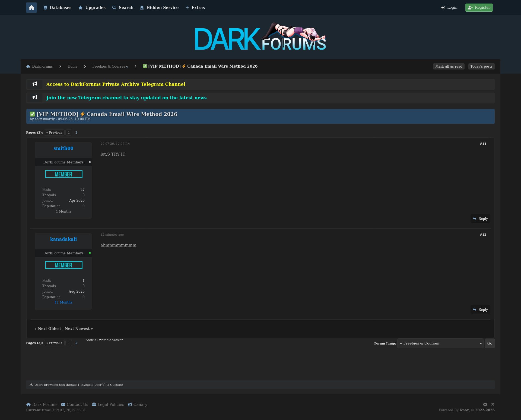This screenshot has height=420, width=521.
Task: Click the DarkForums logo banner
Action: click(x=260, y=37)
